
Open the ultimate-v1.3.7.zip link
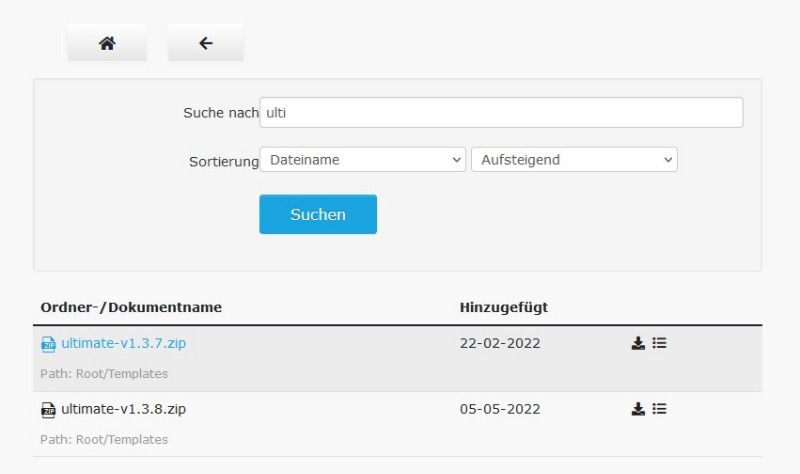tap(123, 343)
